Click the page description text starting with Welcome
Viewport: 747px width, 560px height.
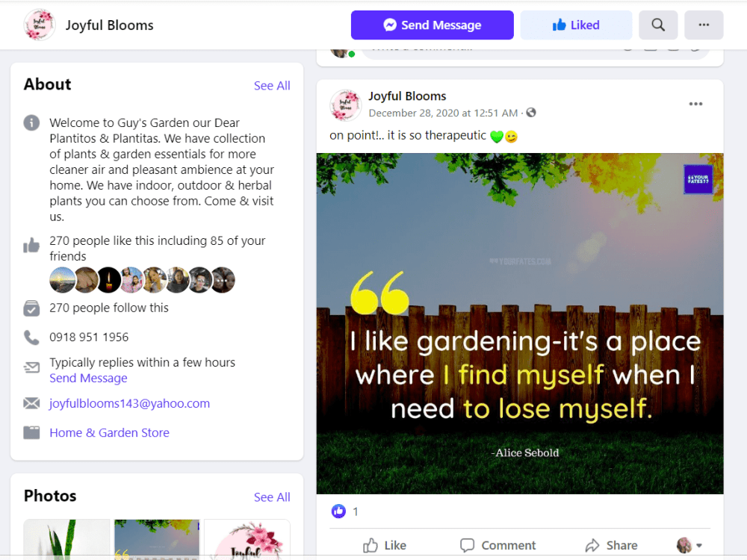pos(162,169)
